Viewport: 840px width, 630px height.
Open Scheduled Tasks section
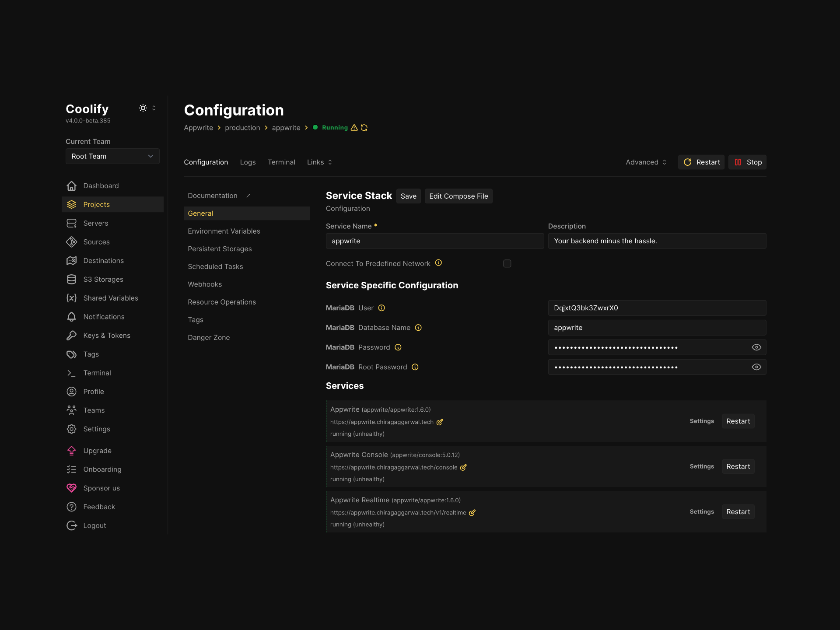click(247, 266)
